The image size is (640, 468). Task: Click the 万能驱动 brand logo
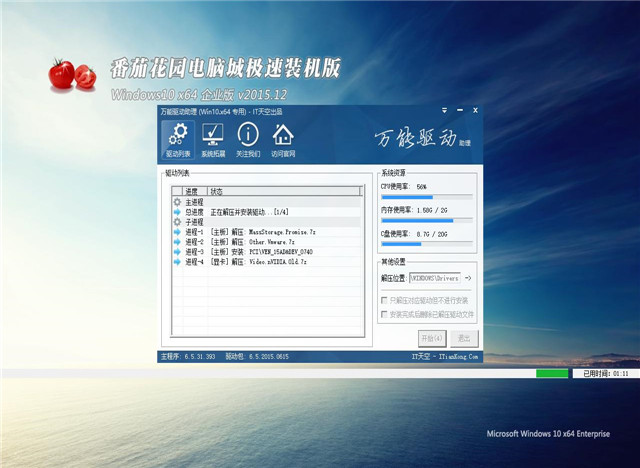pos(422,138)
